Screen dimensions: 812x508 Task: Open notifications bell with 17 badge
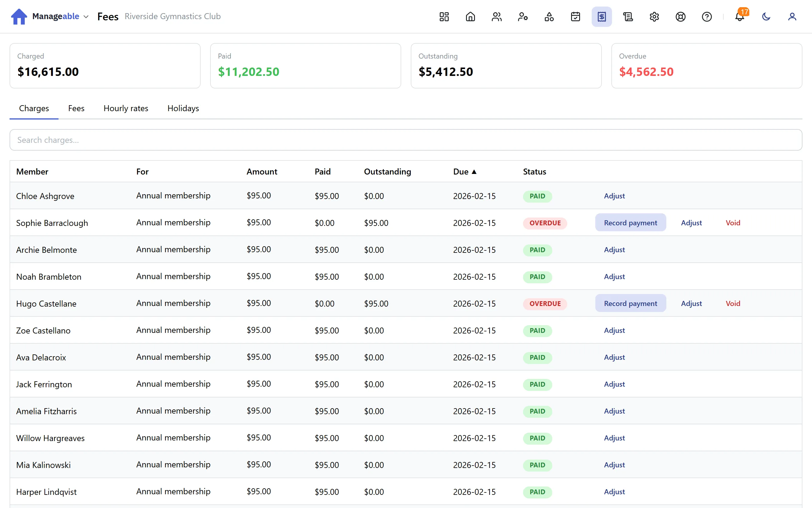[x=740, y=16]
